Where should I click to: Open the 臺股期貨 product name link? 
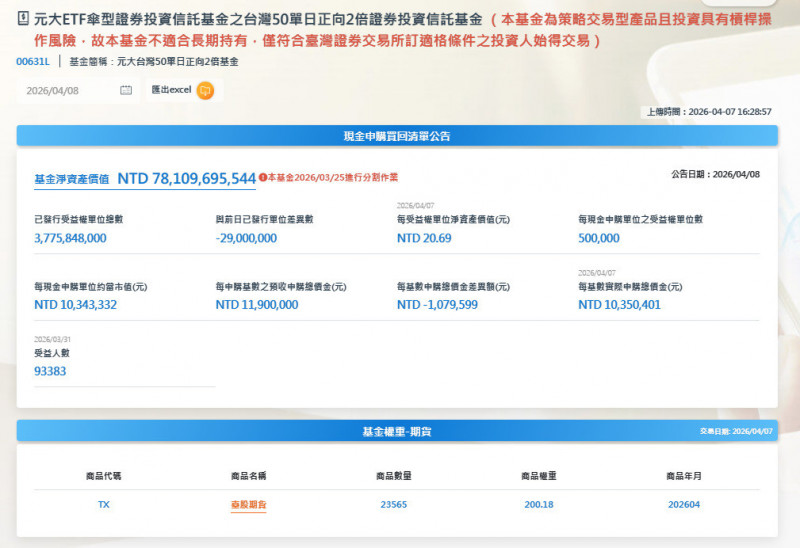248,504
